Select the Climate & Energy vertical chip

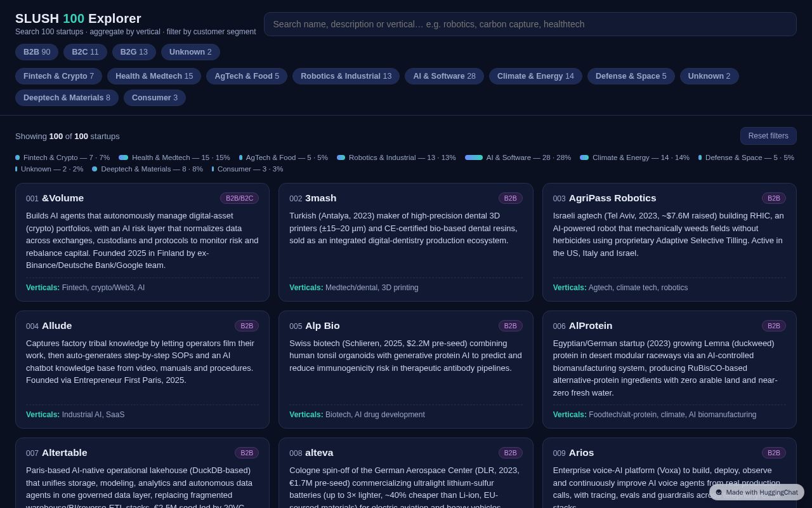point(535,76)
